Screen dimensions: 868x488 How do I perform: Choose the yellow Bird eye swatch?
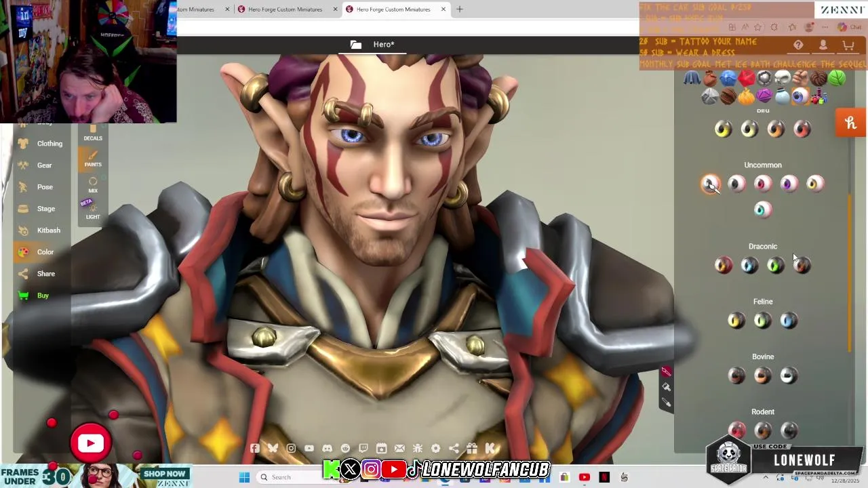pos(724,129)
